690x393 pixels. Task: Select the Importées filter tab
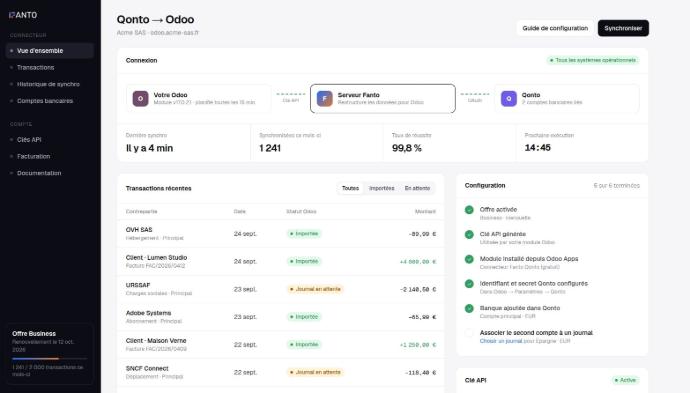[x=382, y=188]
